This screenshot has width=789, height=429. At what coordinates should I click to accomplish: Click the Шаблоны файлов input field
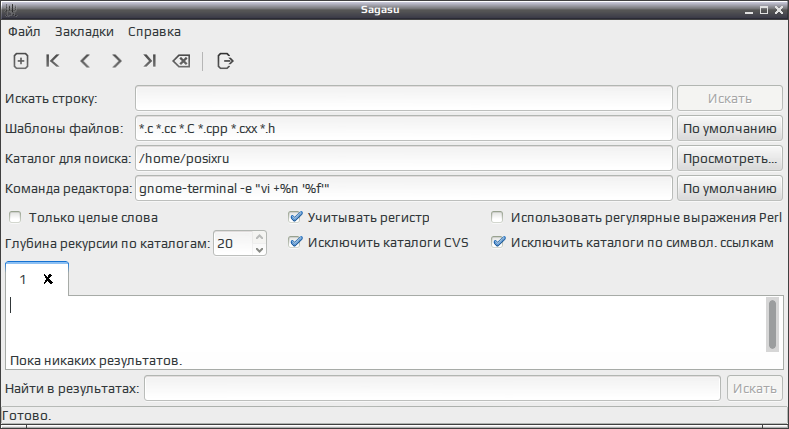tap(404, 128)
